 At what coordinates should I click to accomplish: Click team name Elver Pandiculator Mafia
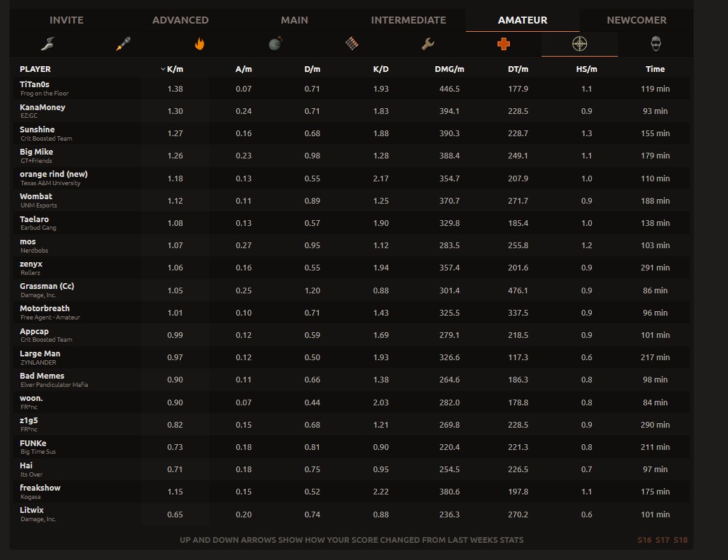tap(54, 384)
